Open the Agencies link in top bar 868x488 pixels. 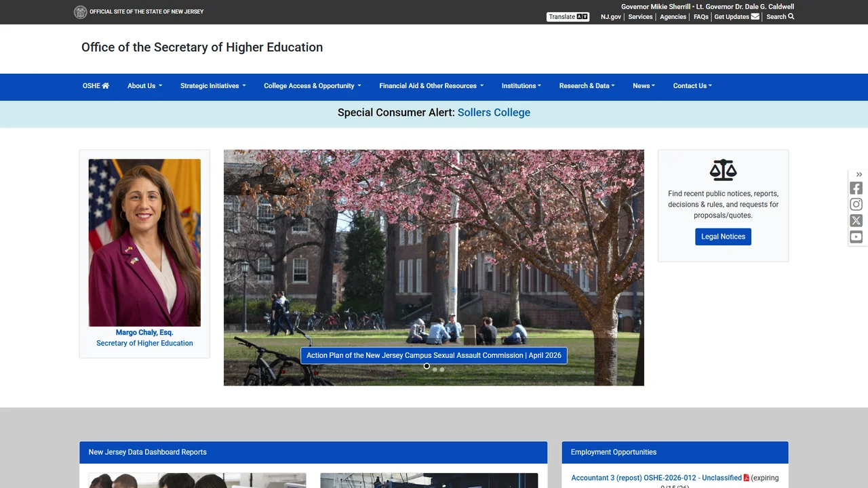(673, 17)
